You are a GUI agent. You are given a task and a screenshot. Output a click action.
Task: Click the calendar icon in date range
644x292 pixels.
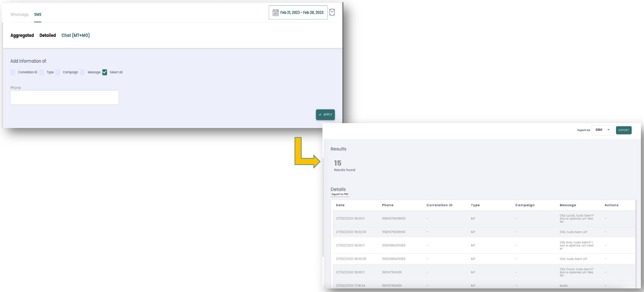[x=275, y=13]
